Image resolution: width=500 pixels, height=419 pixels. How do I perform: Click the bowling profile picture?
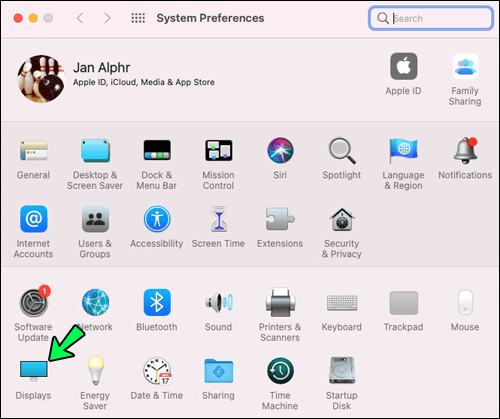point(42,79)
